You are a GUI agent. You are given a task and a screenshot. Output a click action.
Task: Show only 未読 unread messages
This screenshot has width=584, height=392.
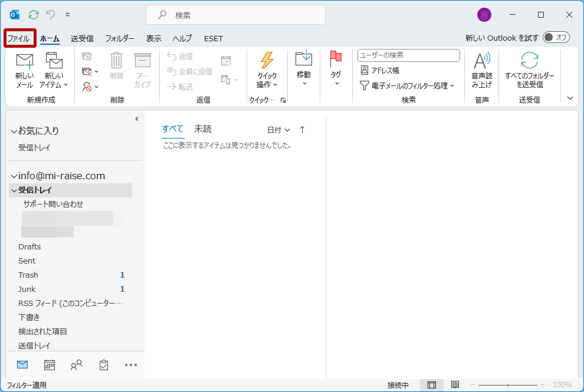pyautogui.click(x=202, y=129)
